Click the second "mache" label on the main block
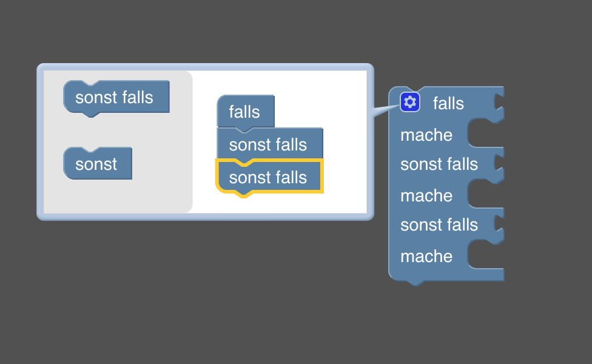Screen dimensions: 592x364 [x=426, y=195]
